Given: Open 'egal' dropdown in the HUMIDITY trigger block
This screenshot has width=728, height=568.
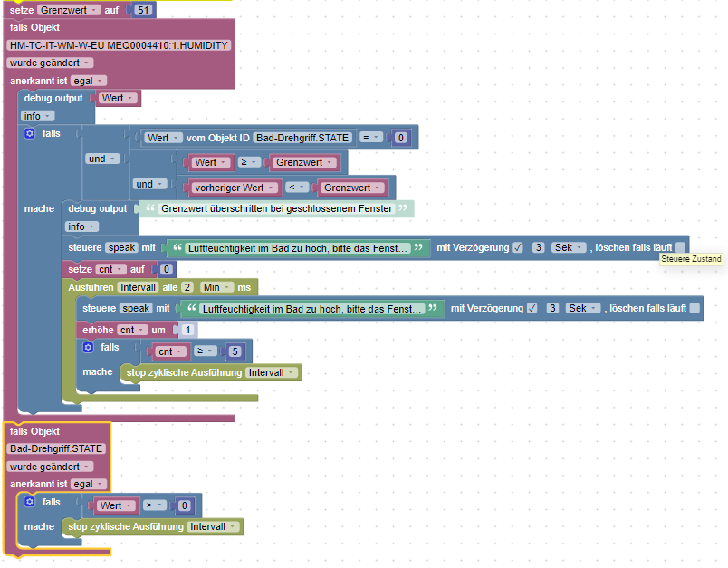Looking at the screenshot, I should tap(89, 81).
